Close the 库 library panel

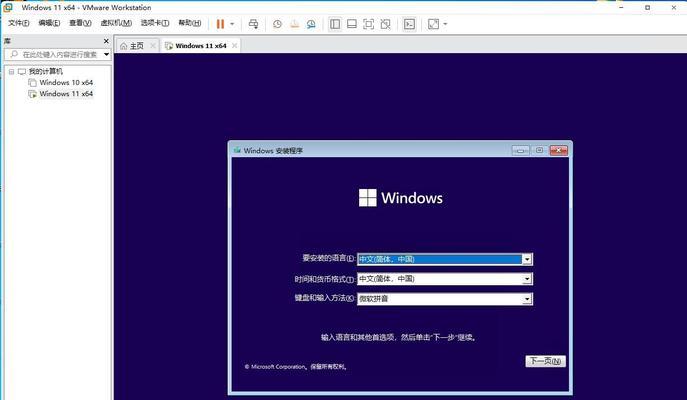[x=106, y=41]
